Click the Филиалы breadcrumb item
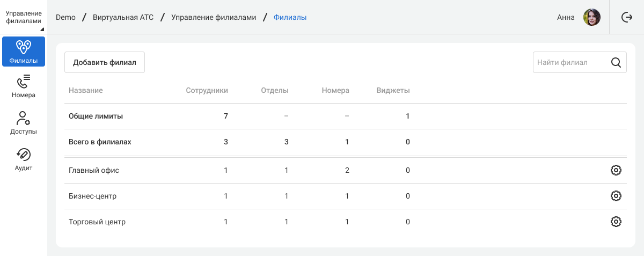The image size is (644, 256). (x=290, y=17)
